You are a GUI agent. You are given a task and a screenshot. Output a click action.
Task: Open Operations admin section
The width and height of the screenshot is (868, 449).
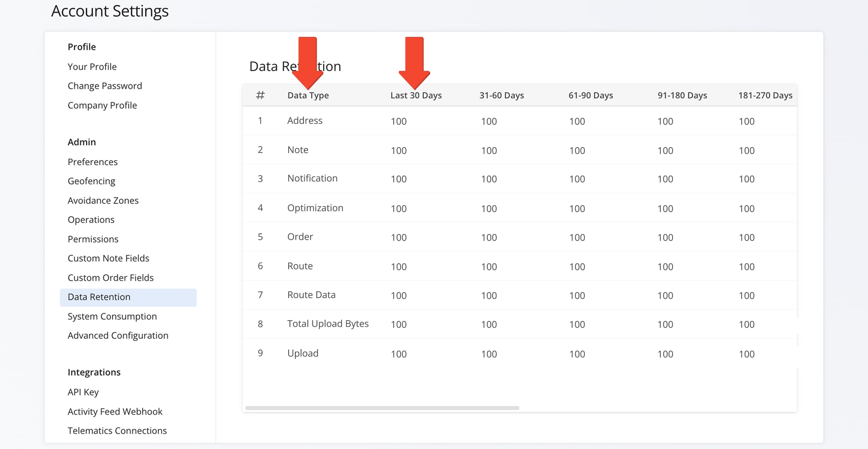click(91, 220)
